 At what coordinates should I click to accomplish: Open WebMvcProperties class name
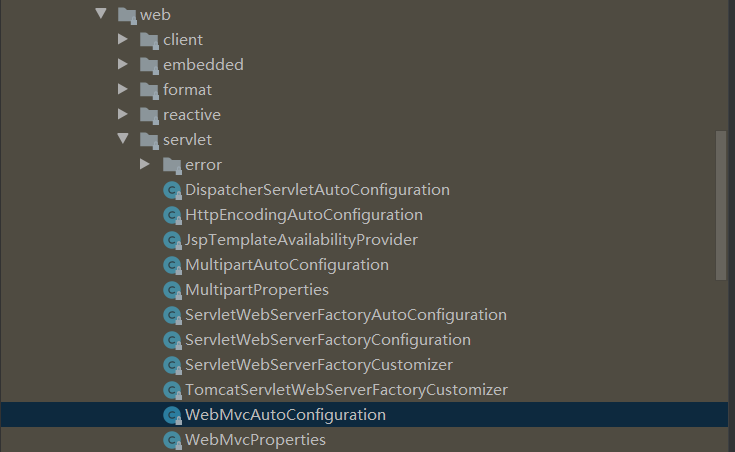[x=255, y=440]
